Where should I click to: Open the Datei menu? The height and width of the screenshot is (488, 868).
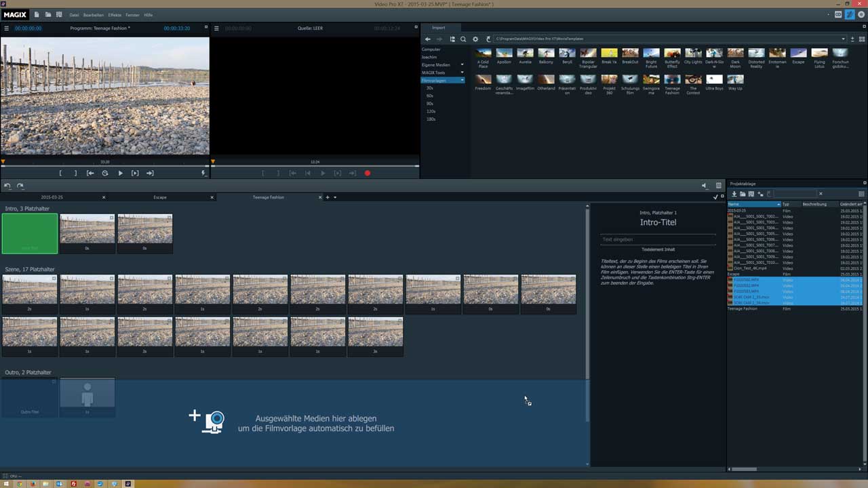coord(75,15)
